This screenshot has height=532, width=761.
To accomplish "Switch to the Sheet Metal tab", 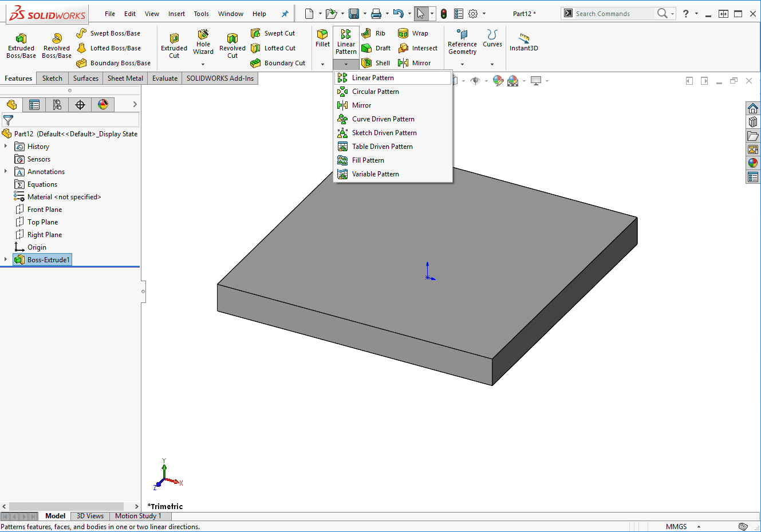I will click(125, 78).
